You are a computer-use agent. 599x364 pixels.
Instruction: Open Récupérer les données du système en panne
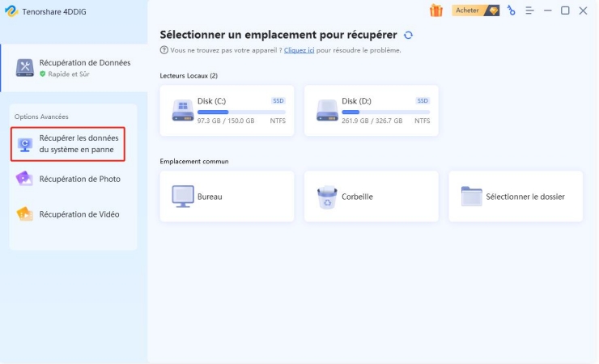[68, 144]
